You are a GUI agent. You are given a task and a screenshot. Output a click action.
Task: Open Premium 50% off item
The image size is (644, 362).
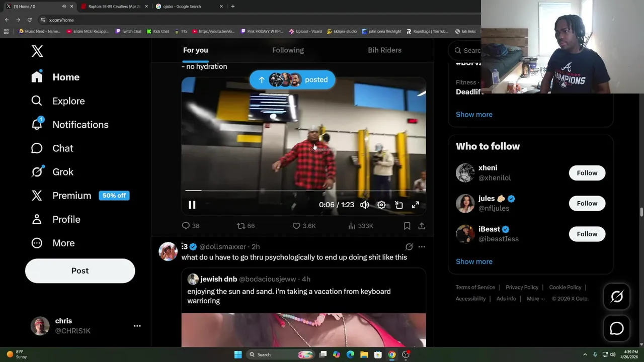(80, 196)
